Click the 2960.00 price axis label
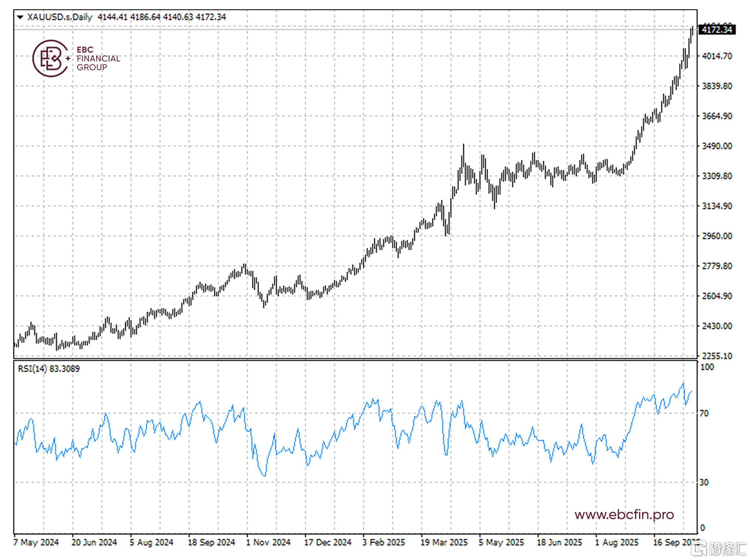The width and height of the screenshot is (750, 560). (717, 236)
